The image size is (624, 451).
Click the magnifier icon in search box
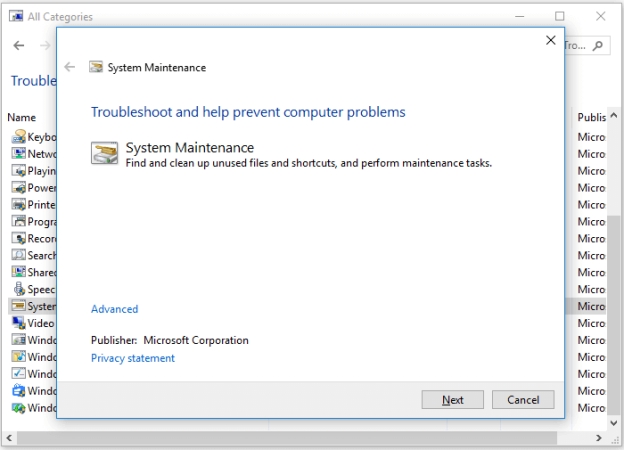click(598, 45)
